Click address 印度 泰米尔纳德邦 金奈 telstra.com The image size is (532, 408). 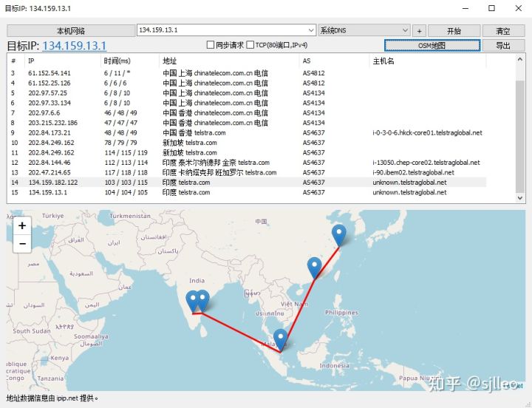pyautogui.click(x=216, y=163)
